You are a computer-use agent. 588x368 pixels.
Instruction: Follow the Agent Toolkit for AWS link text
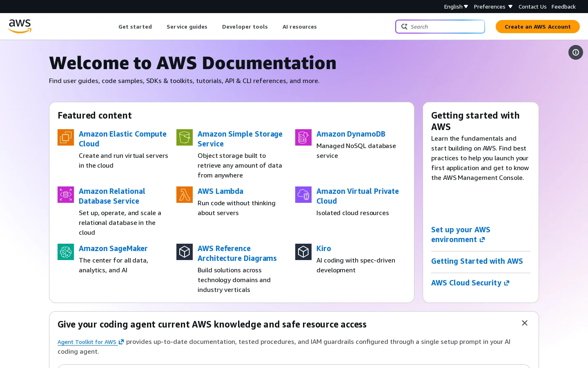click(87, 342)
